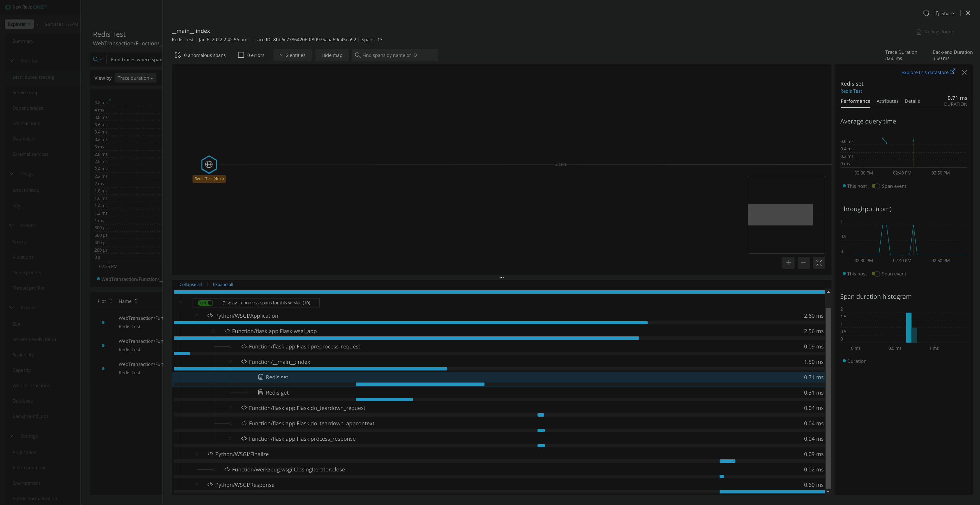Click the Share icon button
The height and width of the screenshot is (505, 980).
tap(944, 13)
